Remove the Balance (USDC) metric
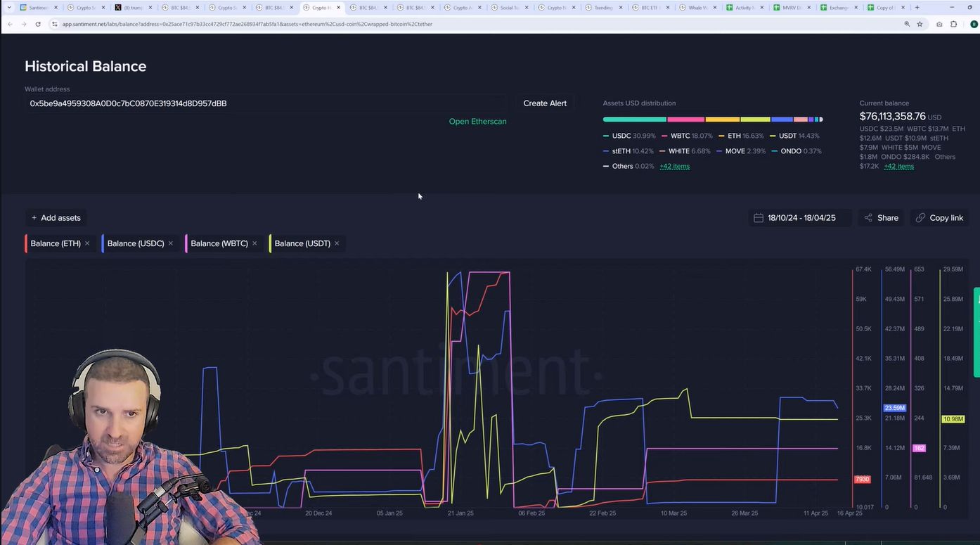Screen dimensions: 980x545 171,243
